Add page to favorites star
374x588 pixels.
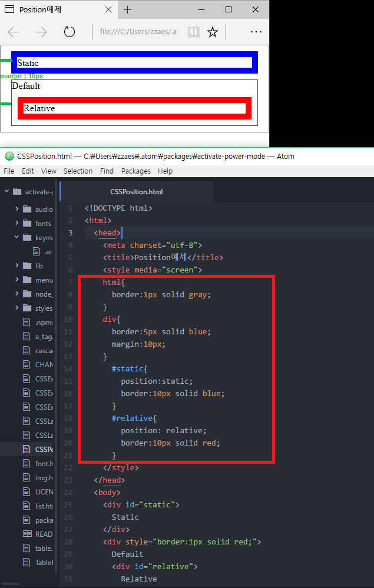(x=212, y=32)
